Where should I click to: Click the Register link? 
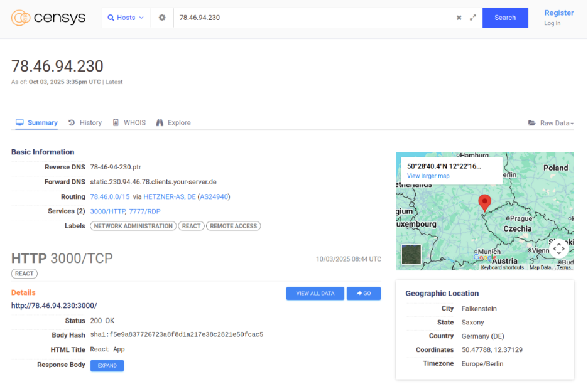pyautogui.click(x=558, y=13)
